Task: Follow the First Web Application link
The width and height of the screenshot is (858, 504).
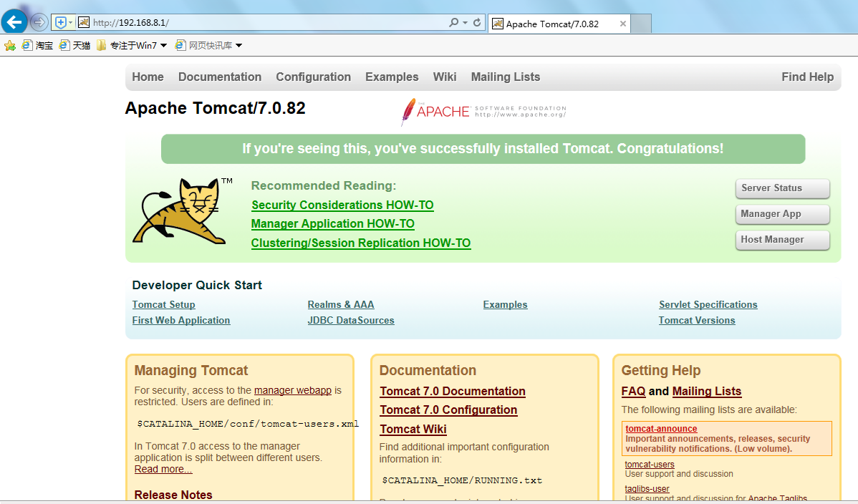Action: (x=181, y=321)
